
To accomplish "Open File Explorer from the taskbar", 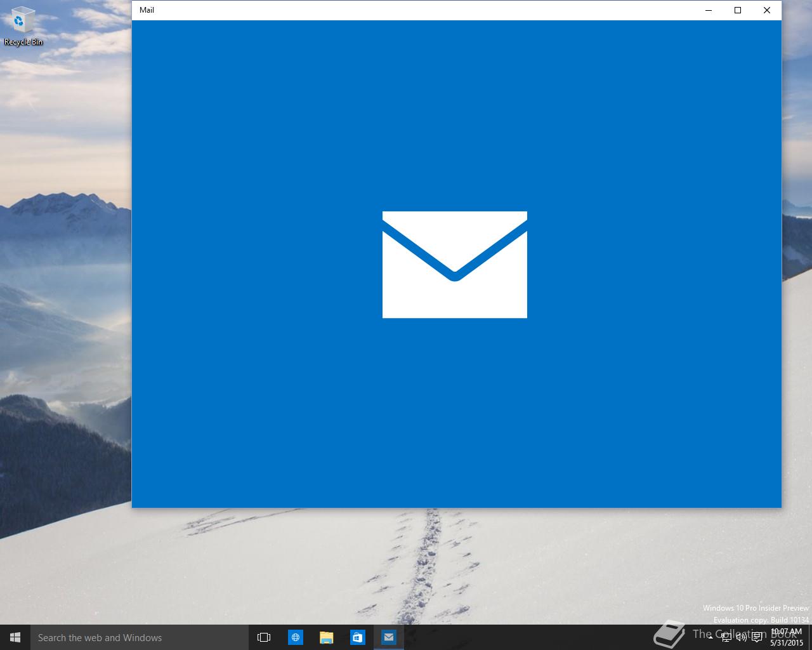I will coord(327,637).
